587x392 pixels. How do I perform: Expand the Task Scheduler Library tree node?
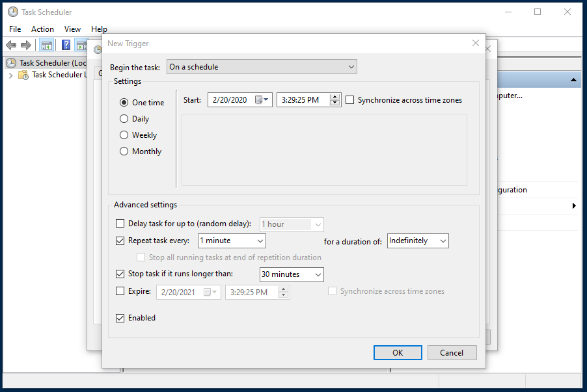[11, 75]
